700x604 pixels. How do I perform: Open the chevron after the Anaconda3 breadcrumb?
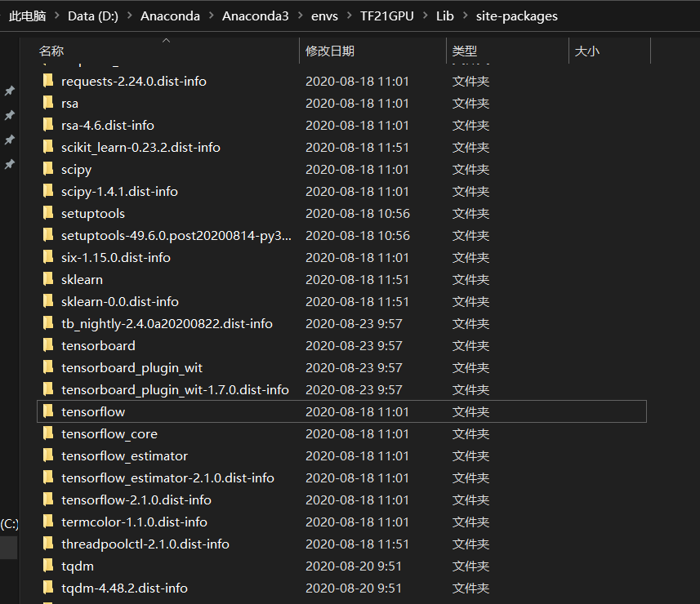click(x=301, y=16)
